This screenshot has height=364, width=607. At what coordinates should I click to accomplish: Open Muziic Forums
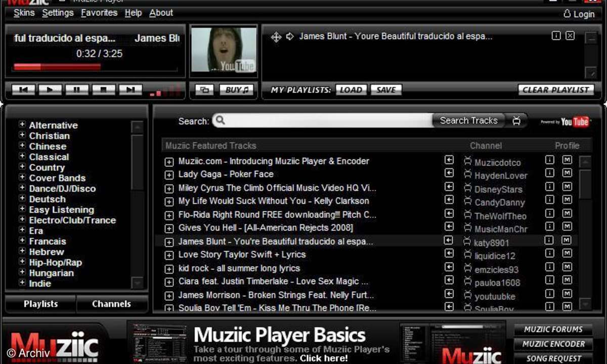pos(553,329)
